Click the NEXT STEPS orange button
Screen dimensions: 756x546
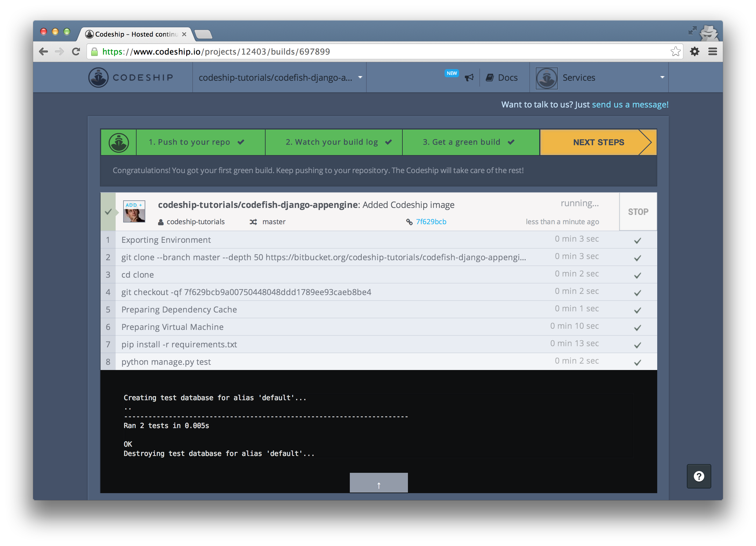tap(598, 142)
